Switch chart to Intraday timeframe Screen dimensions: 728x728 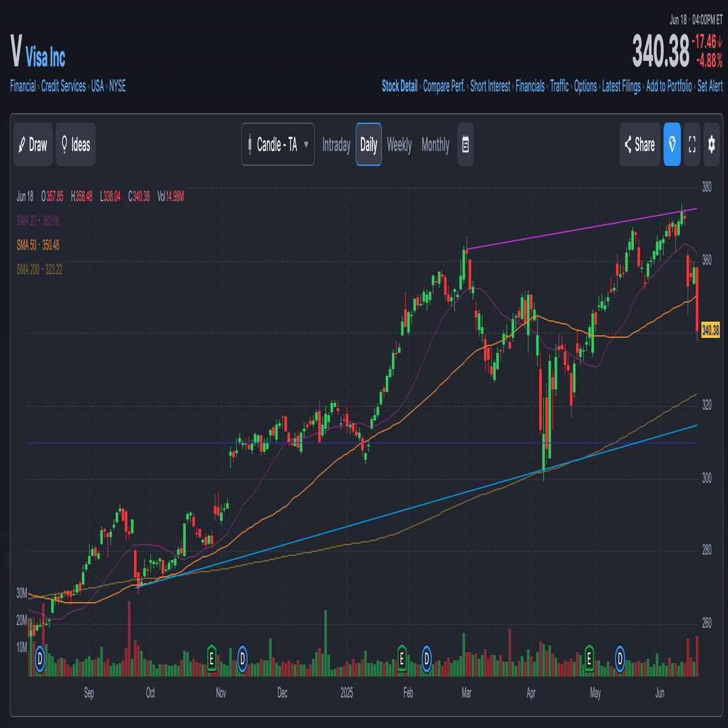336,144
